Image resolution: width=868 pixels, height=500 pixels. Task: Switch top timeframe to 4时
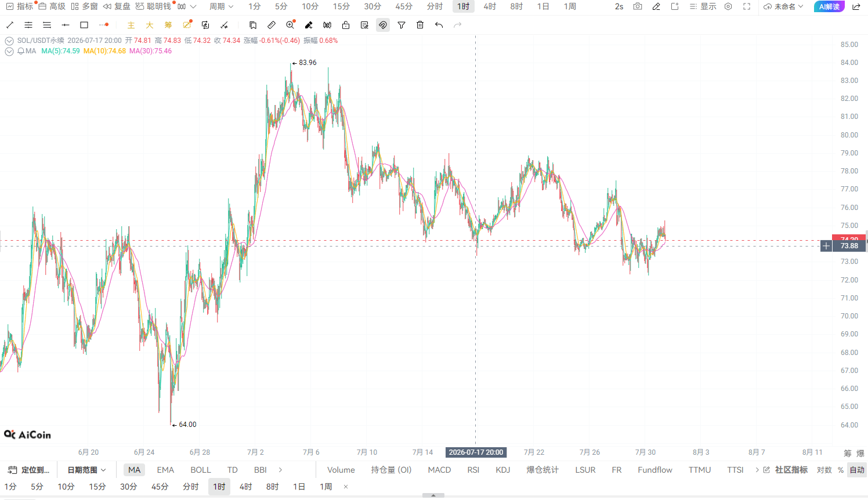pyautogui.click(x=490, y=6)
